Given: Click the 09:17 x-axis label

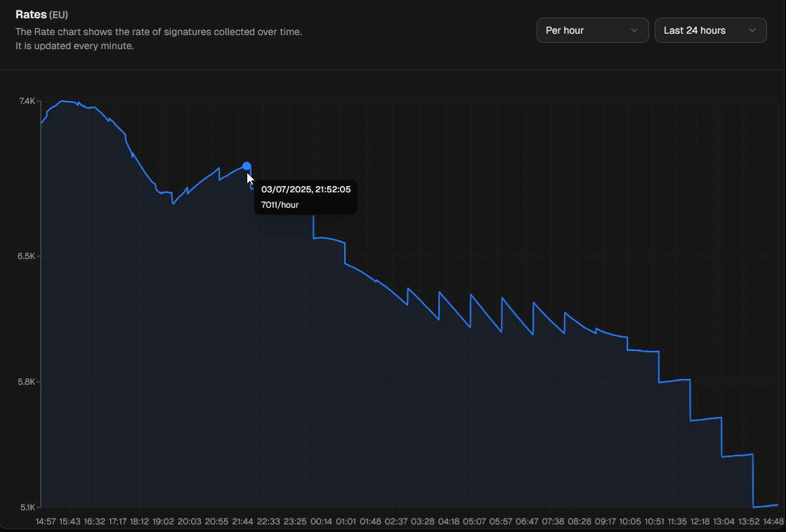Looking at the screenshot, I should coord(605,521).
